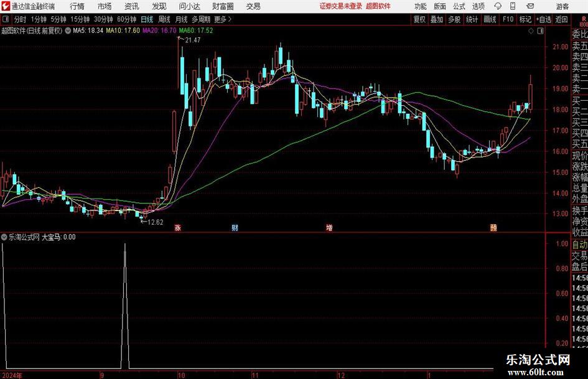Screen dimensions: 588x379
Task: Add stock with +自选 button
Action: (544, 19)
